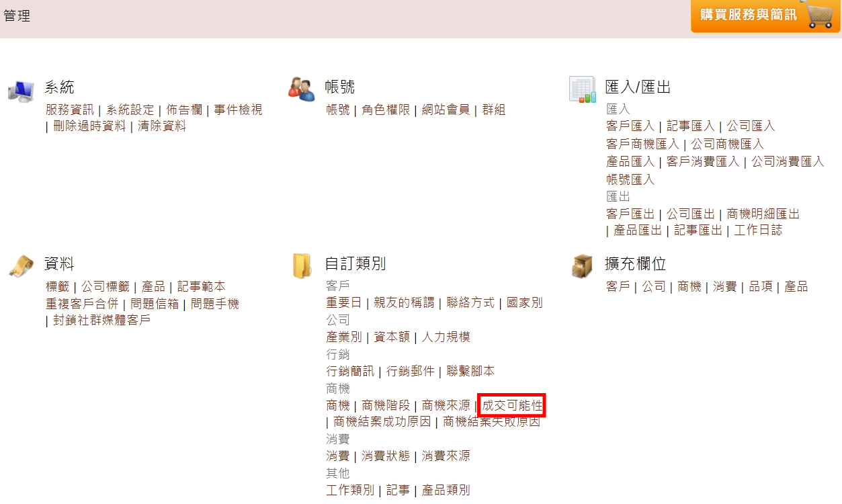
Task: Select 客戶匯入 import link
Action: pyautogui.click(x=630, y=126)
